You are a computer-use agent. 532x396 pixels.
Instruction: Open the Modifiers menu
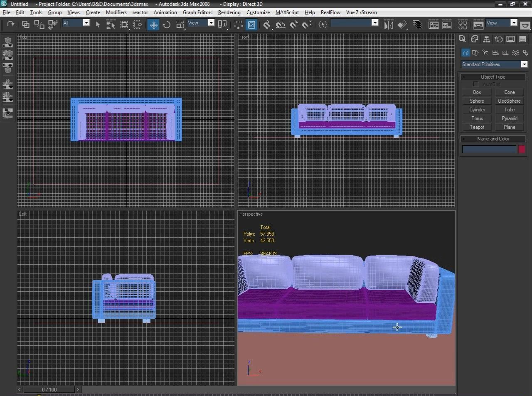click(x=116, y=12)
